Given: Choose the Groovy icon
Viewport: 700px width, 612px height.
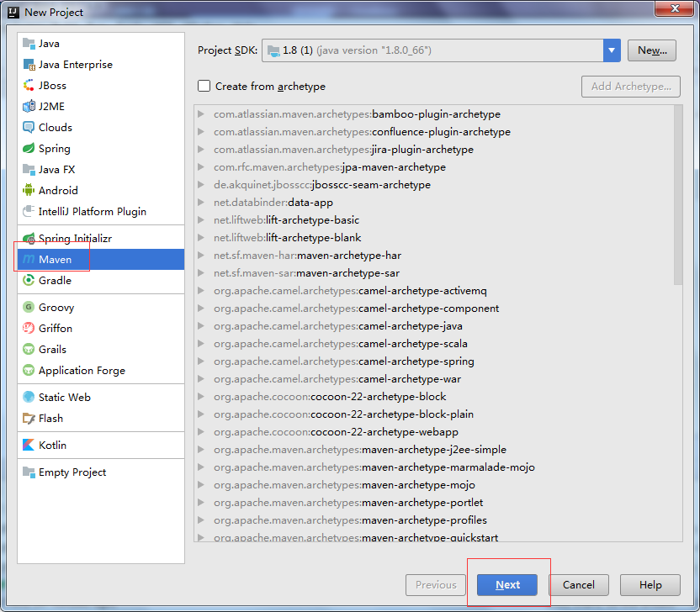Looking at the screenshot, I should 29,307.
